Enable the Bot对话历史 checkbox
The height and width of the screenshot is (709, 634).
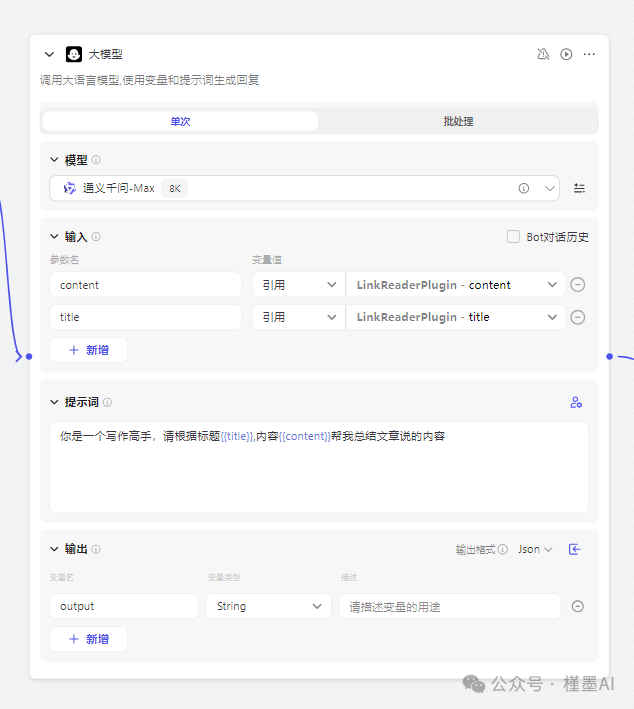point(513,236)
